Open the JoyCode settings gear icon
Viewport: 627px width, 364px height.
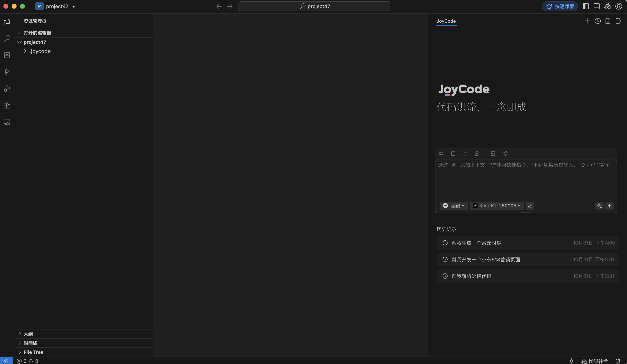[x=618, y=21]
